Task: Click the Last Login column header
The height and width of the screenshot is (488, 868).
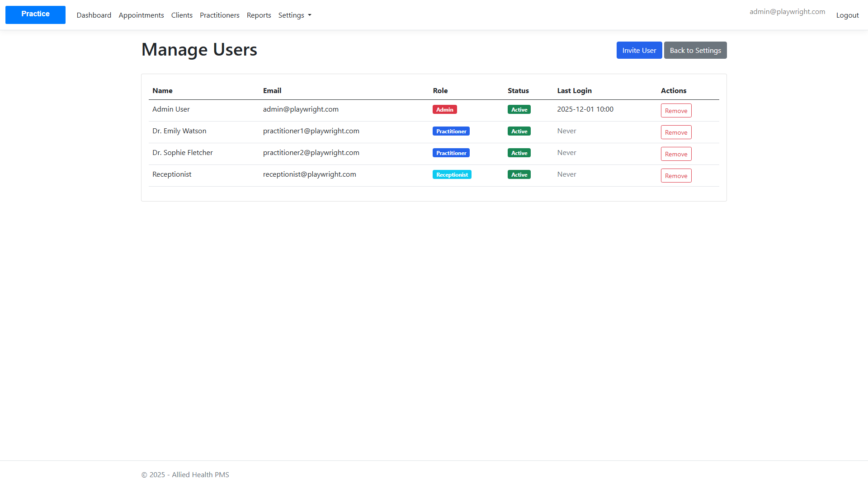Action: 574,91
